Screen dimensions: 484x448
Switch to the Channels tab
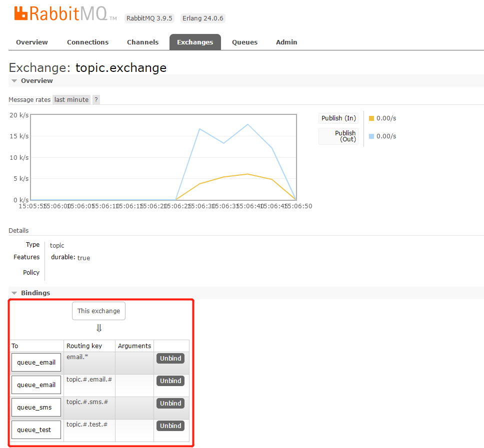click(142, 42)
